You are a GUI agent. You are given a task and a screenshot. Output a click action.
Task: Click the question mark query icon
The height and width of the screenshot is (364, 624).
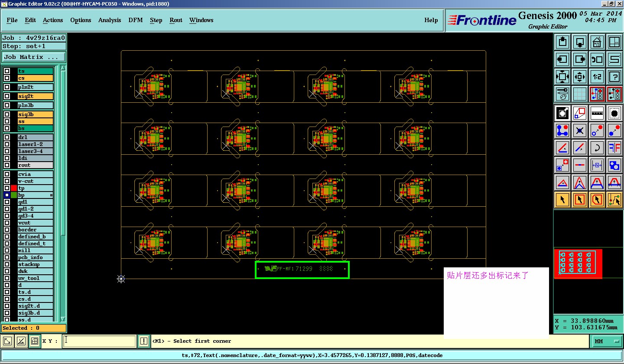(614, 77)
